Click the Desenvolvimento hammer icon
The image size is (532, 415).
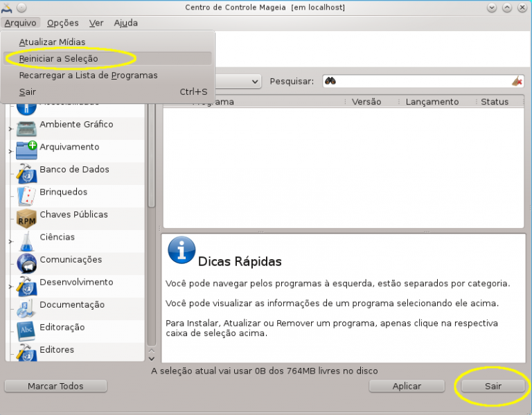[x=26, y=286]
